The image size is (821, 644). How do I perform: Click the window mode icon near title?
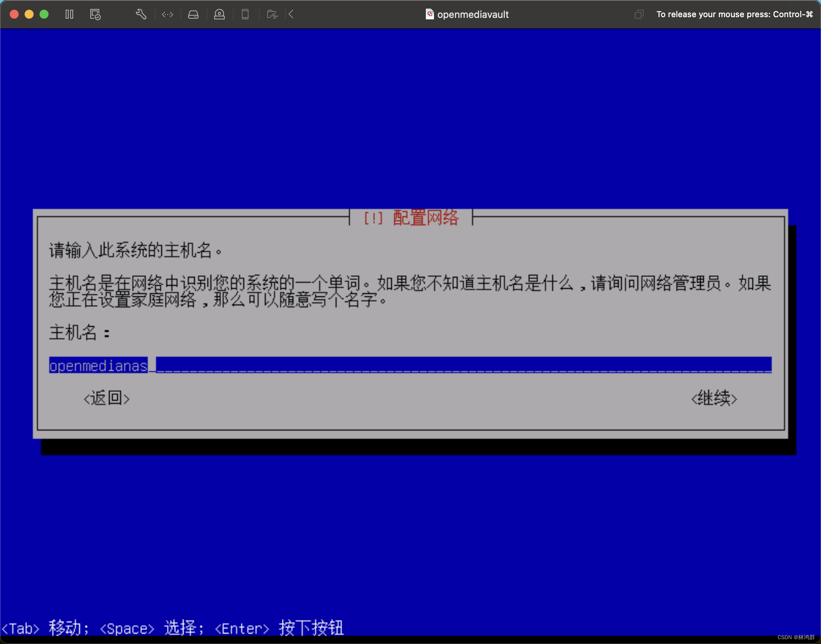coord(639,14)
